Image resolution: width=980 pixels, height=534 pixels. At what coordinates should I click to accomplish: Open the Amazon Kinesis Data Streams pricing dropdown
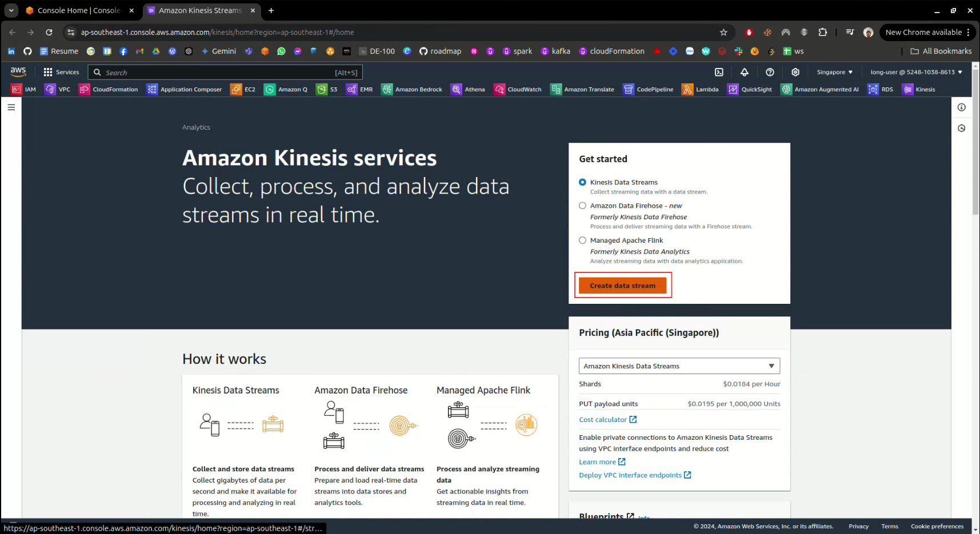click(x=679, y=366)
